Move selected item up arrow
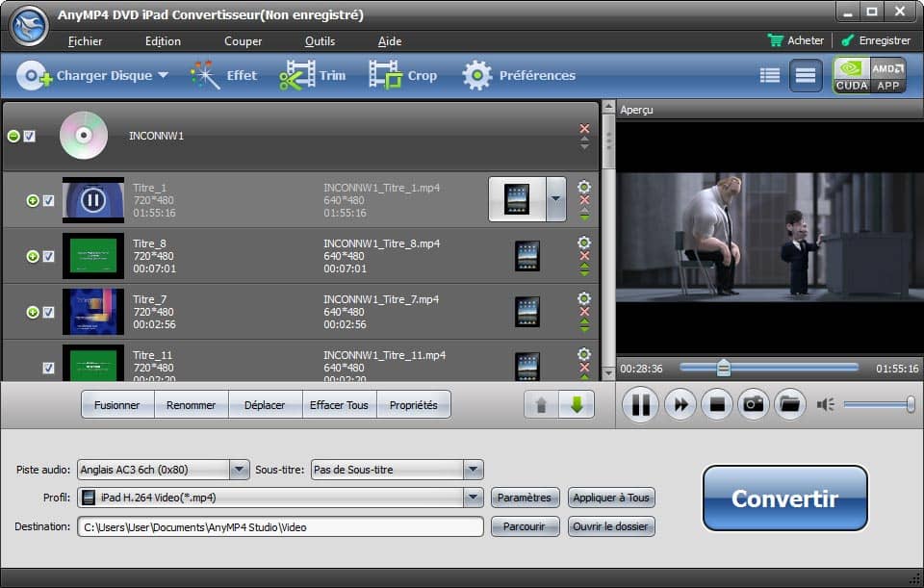924x588 pixels. tap(541, 405)
